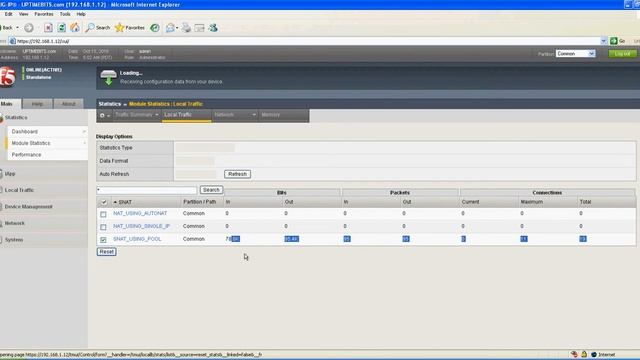Open the Edit menu
The image size is (640, 360).
(8, 14)
